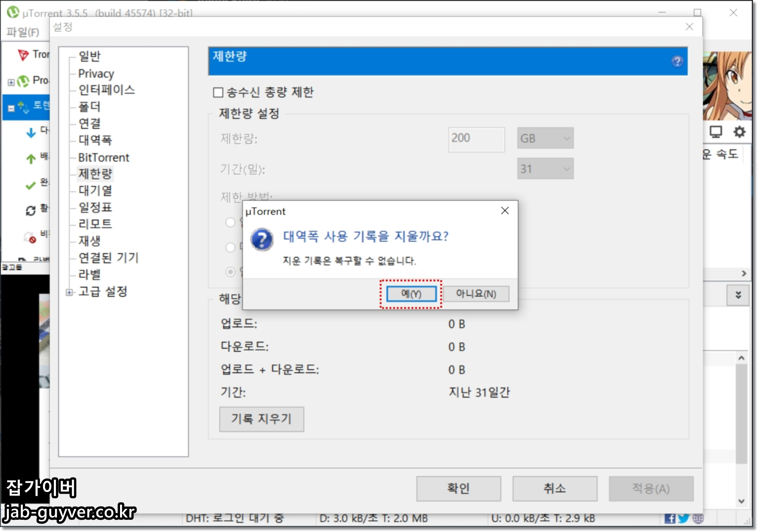Select 대역폭 in the settings tree

click(x=95, y=140)
